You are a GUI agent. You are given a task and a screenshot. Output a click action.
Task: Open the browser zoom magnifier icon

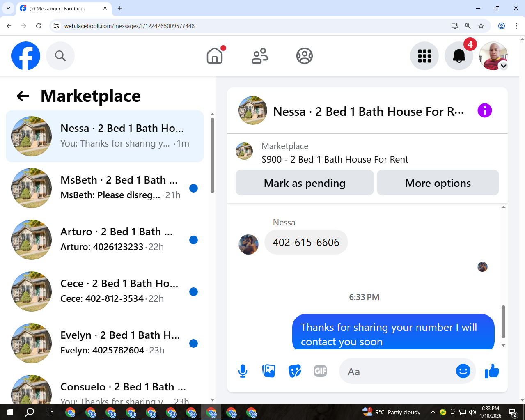tap(468, 26)
